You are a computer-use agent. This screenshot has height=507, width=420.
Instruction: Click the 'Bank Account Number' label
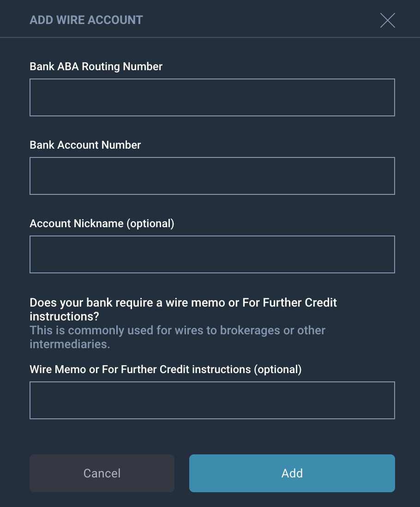pos(85,145)
